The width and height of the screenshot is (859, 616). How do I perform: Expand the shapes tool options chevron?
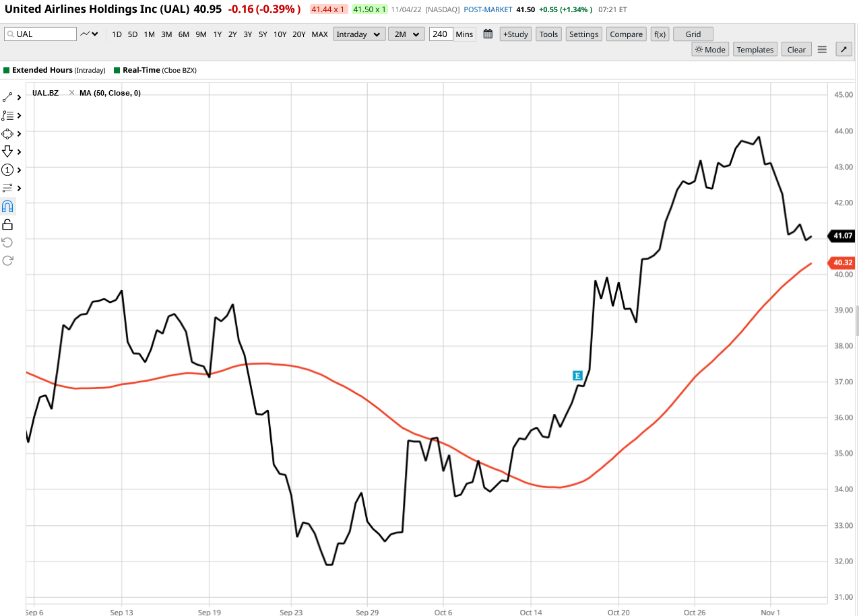point(19,134)
